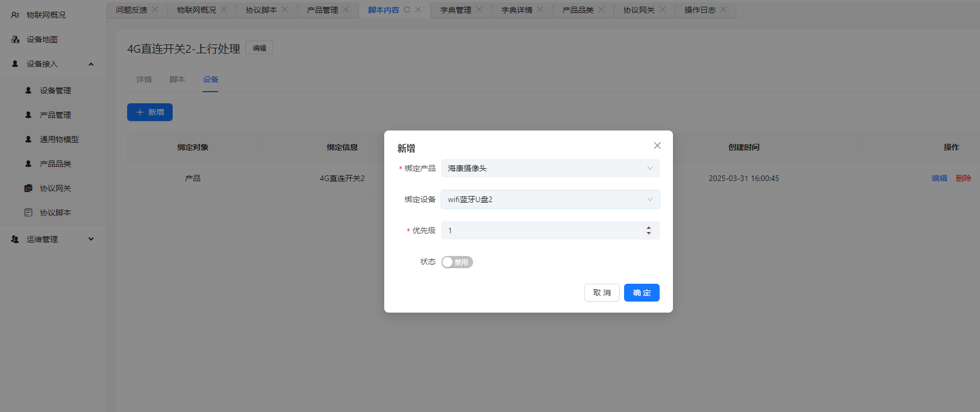This screenshot has width=980, height=412.
Task: Open the 绑定产品 dropdown
Action: [x=550, y=168]
